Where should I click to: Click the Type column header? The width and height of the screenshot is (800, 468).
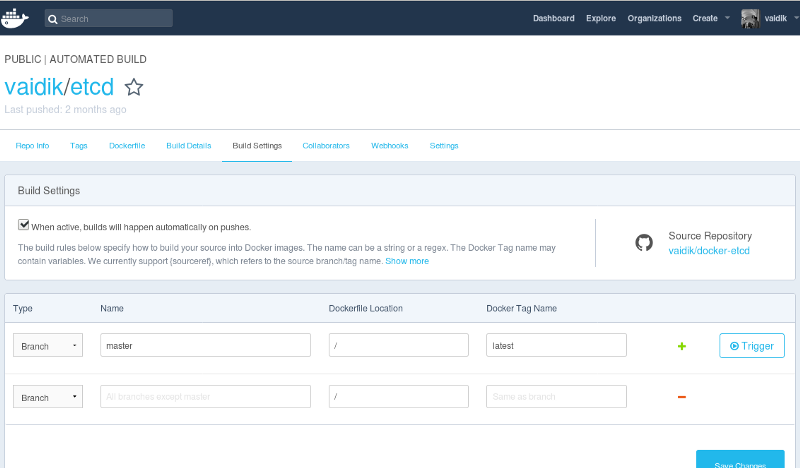tap(22, 308)
